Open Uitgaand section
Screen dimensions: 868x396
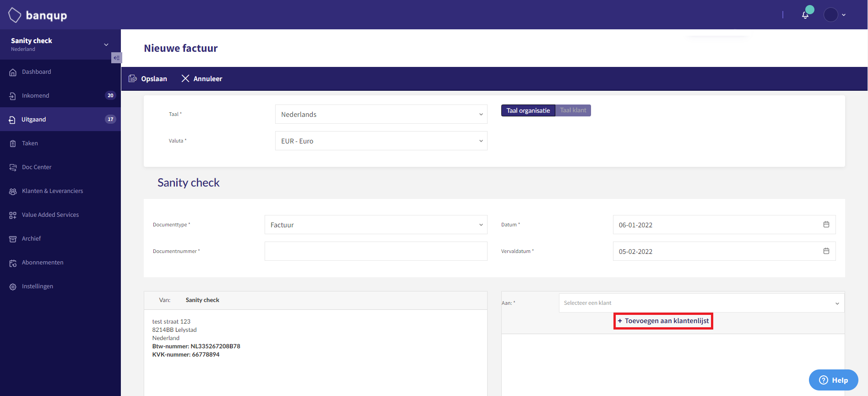60,120
